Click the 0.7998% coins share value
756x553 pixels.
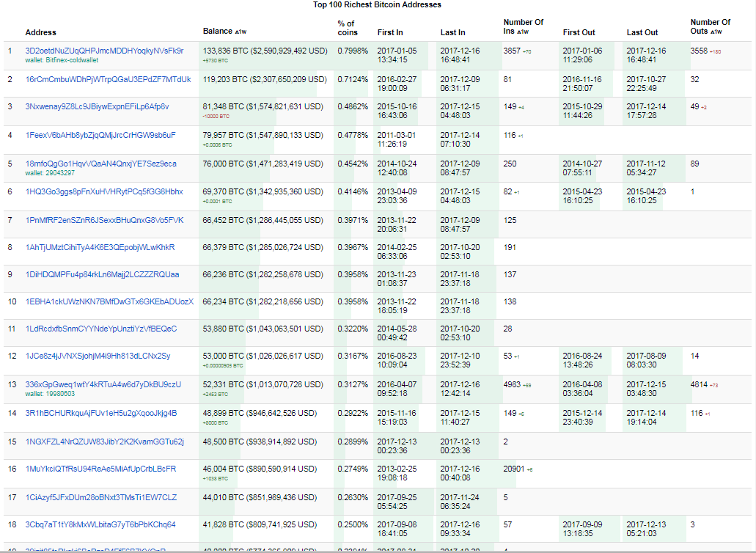click(353, 51)
